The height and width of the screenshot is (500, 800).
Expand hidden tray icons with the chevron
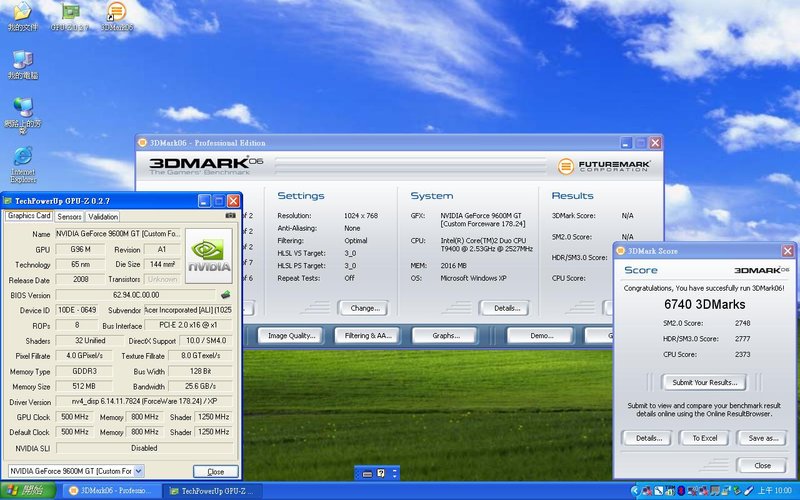[x=635, y=491]
